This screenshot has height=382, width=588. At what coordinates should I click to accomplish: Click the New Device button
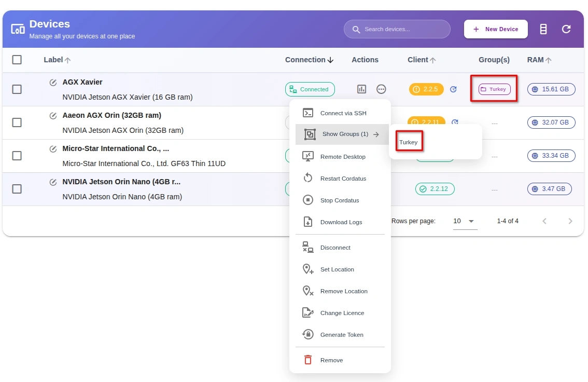point(496,29)
